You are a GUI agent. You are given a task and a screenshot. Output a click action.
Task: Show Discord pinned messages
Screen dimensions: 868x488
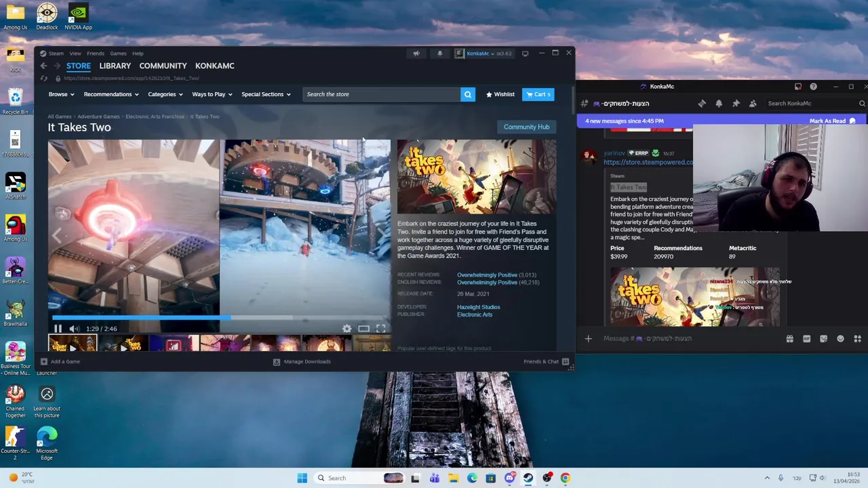tap(736, 104)
